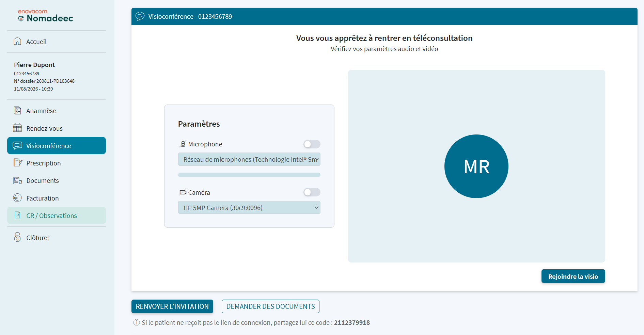This screenshot has height=335, width=644.
Task: Select Visioconférence in the sidebar
Action: coord(57,146)
